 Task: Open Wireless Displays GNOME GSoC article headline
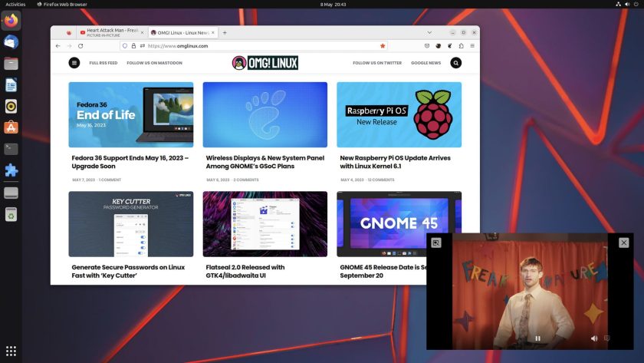(265, 162)
